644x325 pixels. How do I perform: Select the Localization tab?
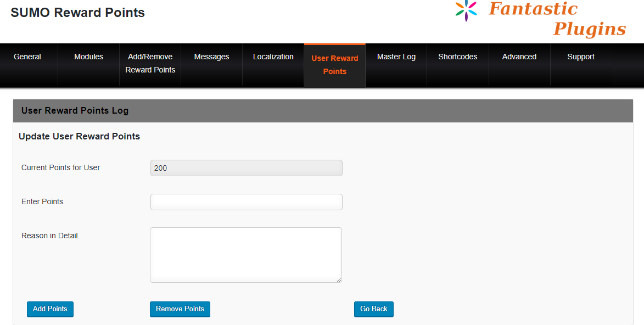coord(273,57)
